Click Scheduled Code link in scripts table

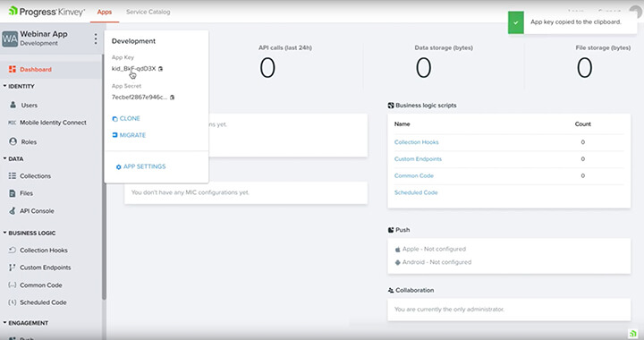click(x=416, y=192)
